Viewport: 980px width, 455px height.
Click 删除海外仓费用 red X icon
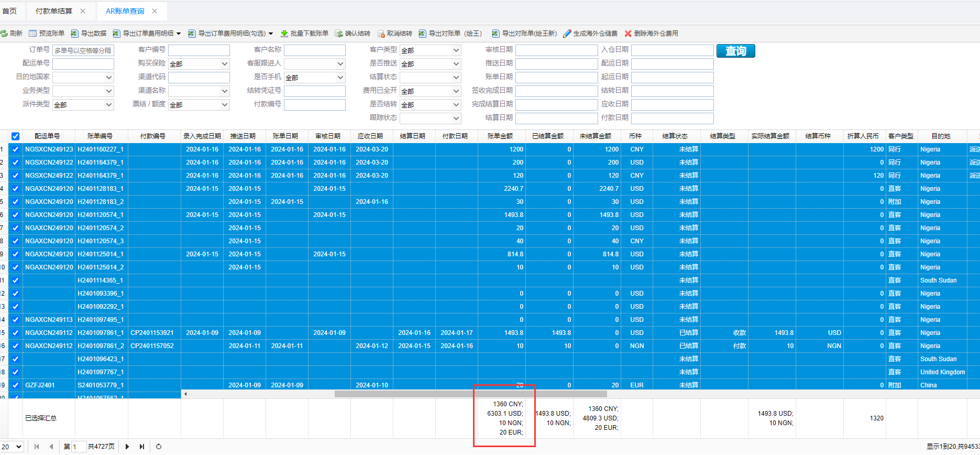[x=628, y=34]
